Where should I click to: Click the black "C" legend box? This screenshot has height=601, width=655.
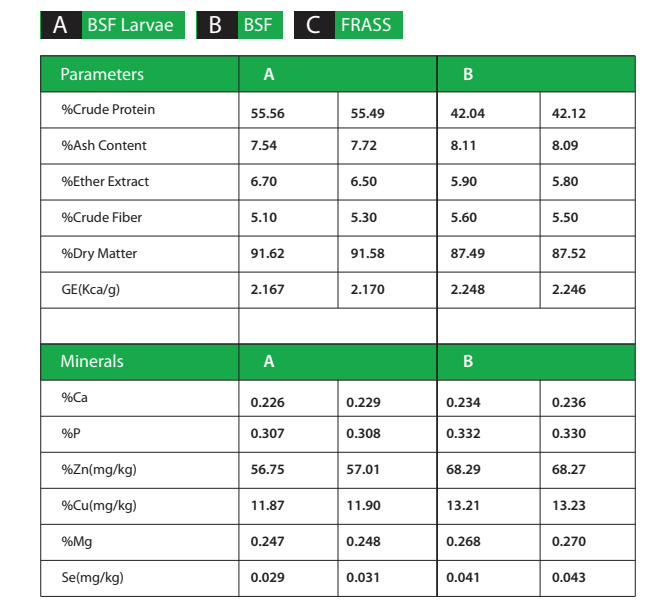(313, 25)
